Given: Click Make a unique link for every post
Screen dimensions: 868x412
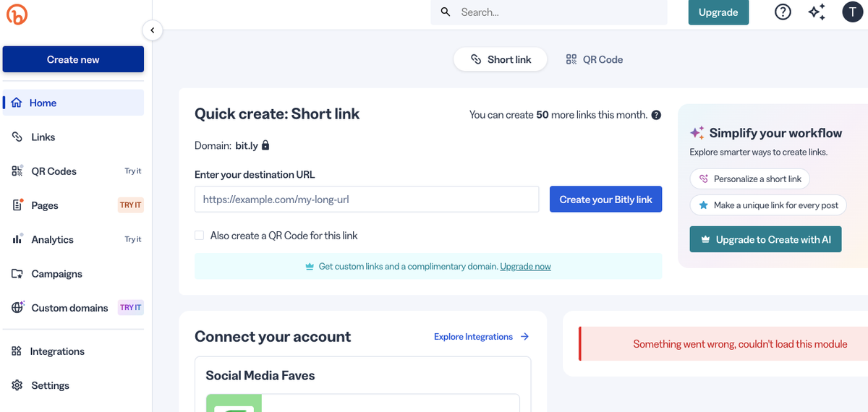Looking at the screenshot, I should click(768, 205).
